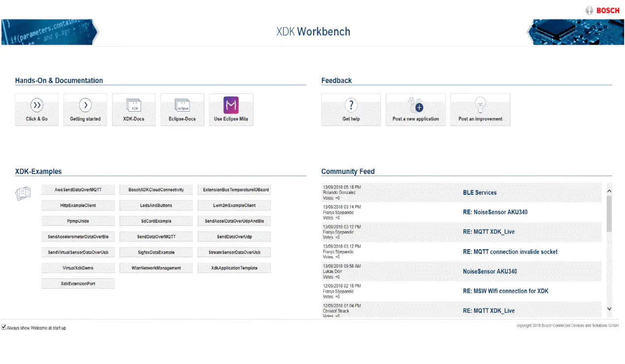Toggle Always show Welcome at start up
Image resolution: width=625 pixels, height=364 pixels.
pos(4,327)
